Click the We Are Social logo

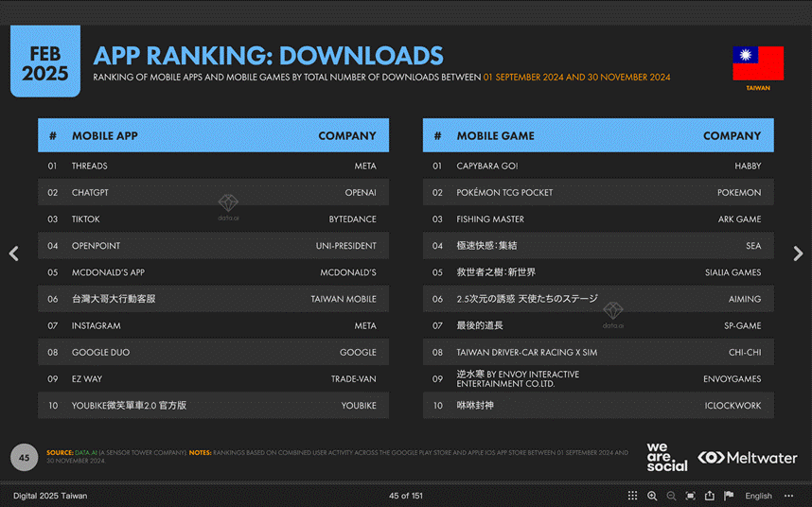[666, 457]
